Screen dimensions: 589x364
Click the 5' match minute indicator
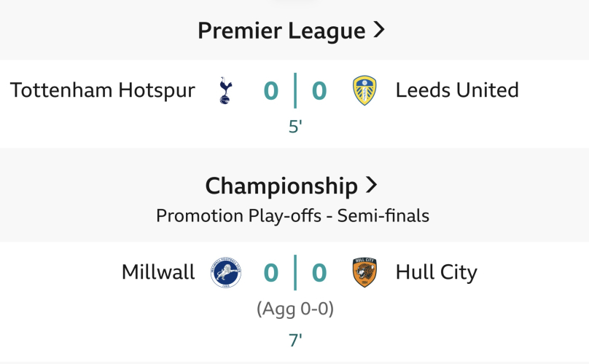[x=295, y=127]
